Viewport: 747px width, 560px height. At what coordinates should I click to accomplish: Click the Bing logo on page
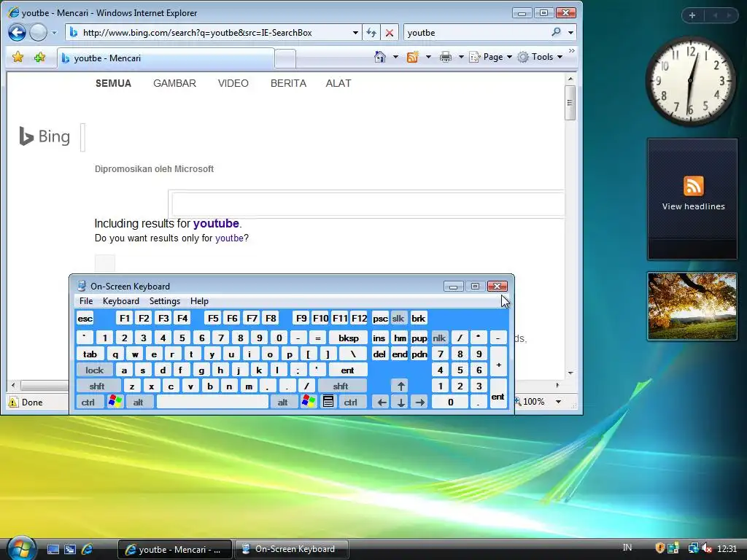pyautogui.click(x=44, y=136)
